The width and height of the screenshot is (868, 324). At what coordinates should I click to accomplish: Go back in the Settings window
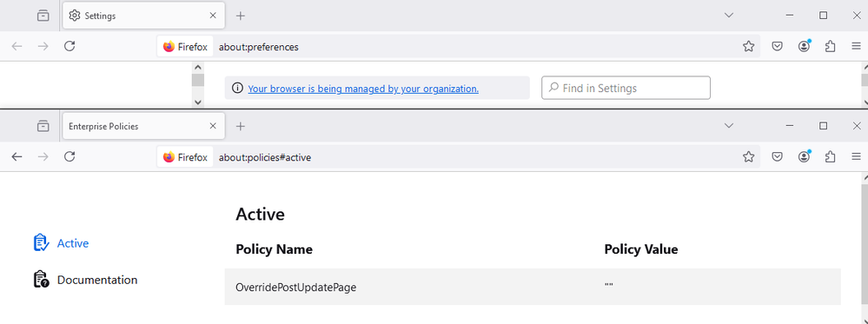[x=17, y=47]
